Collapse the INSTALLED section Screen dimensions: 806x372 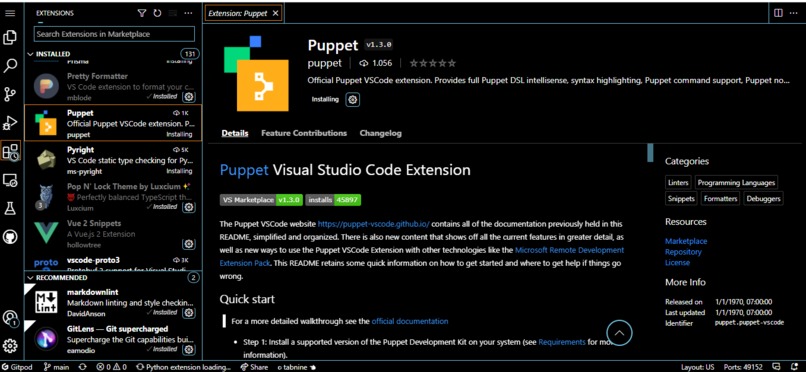113,53
